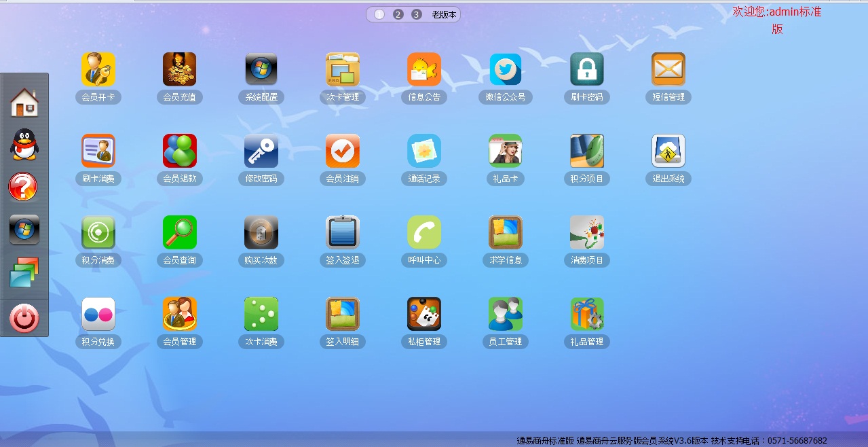868x447 pixels.
Task: Click the 退出系统 icon
Action: [668, 151]
